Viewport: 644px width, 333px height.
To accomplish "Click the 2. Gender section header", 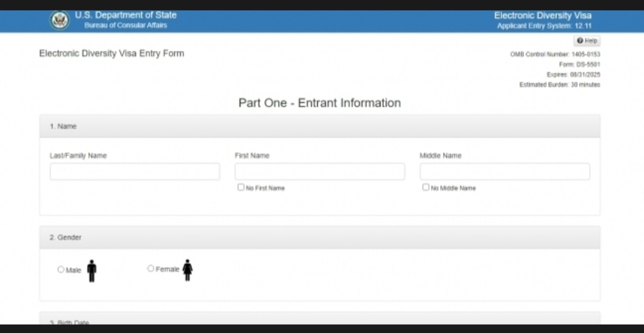I will coord(320,237).
